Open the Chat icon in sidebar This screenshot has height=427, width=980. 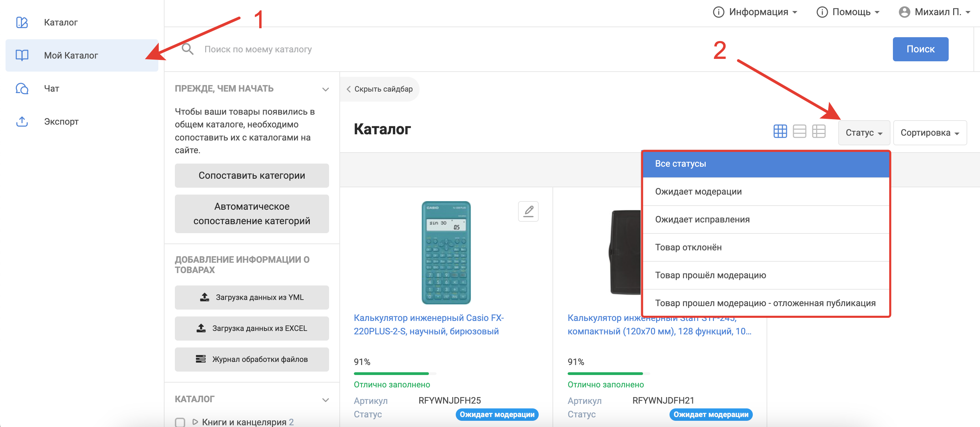22,89
